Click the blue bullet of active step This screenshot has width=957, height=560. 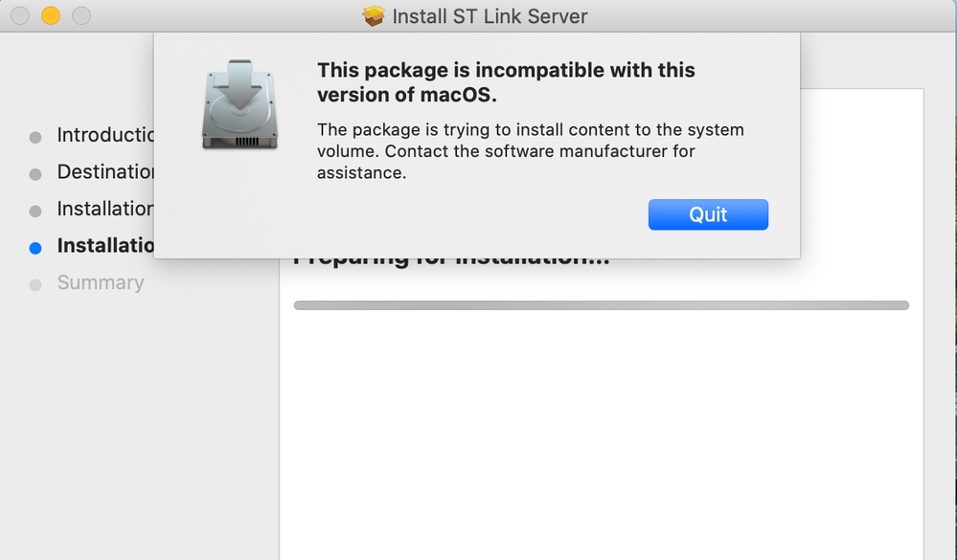coord(35,248)
